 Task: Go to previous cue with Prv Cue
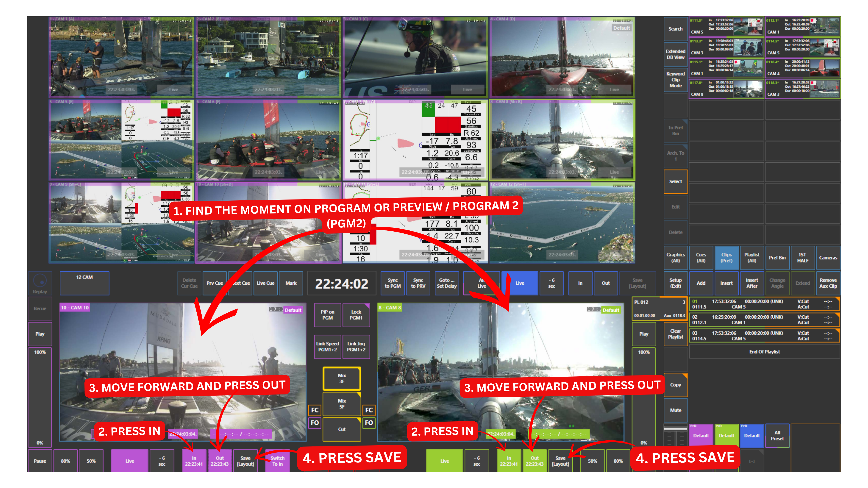[x=215, y=283]
